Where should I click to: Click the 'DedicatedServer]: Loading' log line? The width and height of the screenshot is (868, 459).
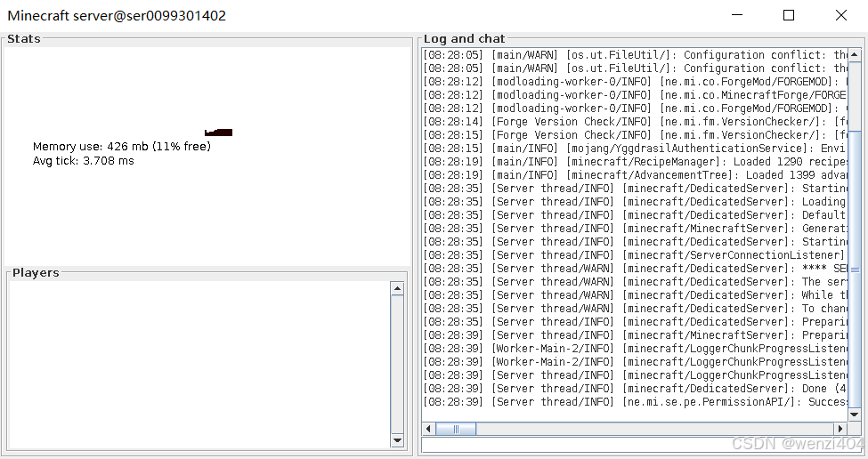[x=635, y=201]
